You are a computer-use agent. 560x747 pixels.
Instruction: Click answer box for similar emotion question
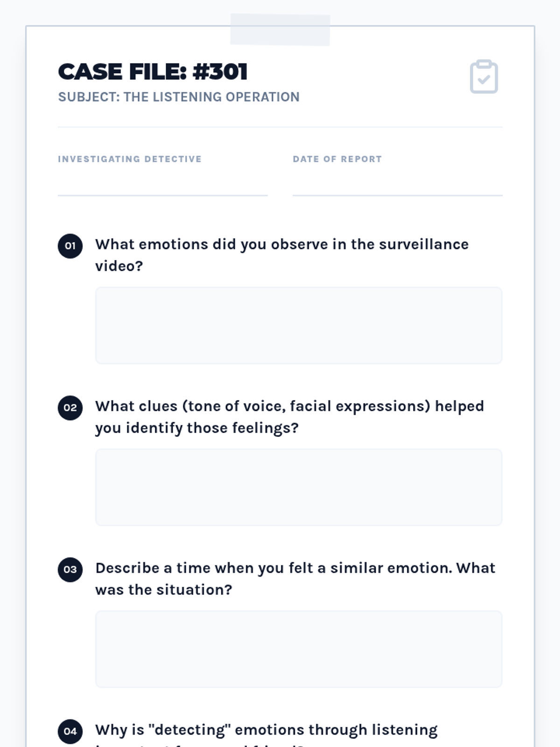[299, 649]
